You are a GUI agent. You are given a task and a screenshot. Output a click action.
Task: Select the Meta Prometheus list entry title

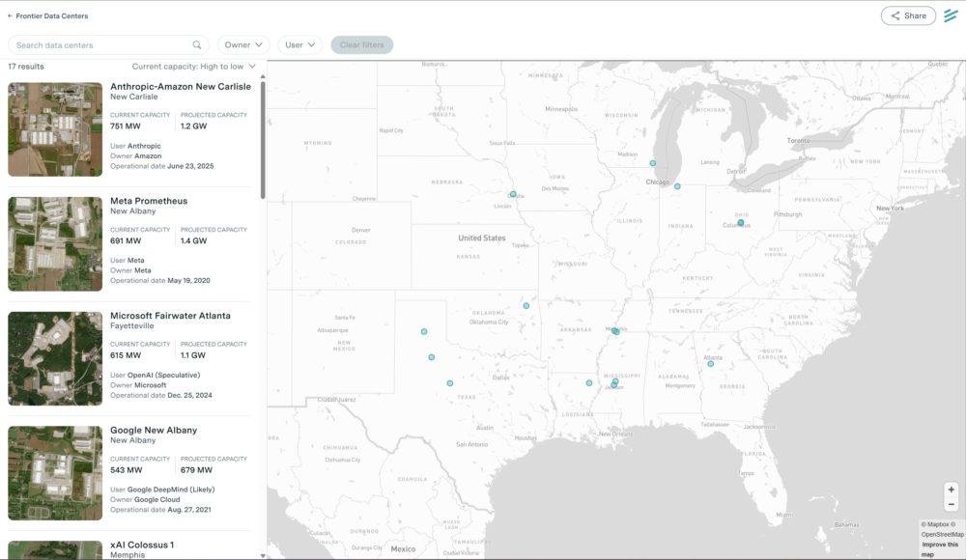[x=149, y=201]
